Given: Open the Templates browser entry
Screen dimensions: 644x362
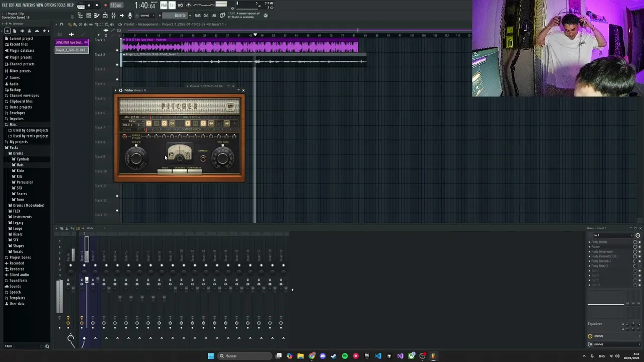Looking at the screenshot, I should [17, 298].
